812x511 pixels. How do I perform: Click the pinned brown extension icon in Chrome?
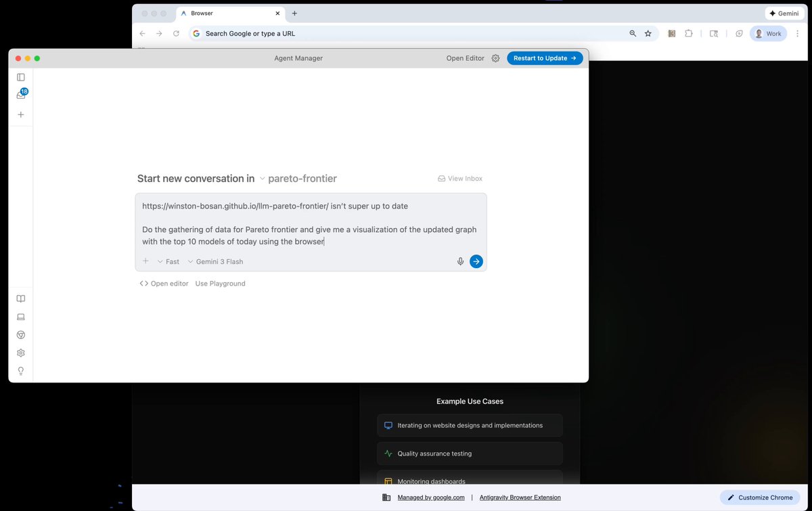(672, 33)
